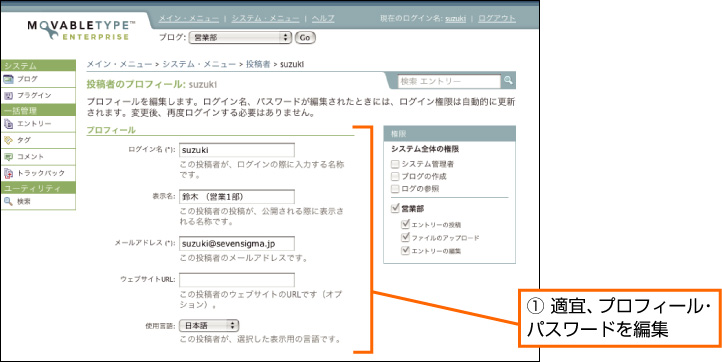The image size is (722, 362).
Task: Click the 表示名 input field
Action: 237,197
